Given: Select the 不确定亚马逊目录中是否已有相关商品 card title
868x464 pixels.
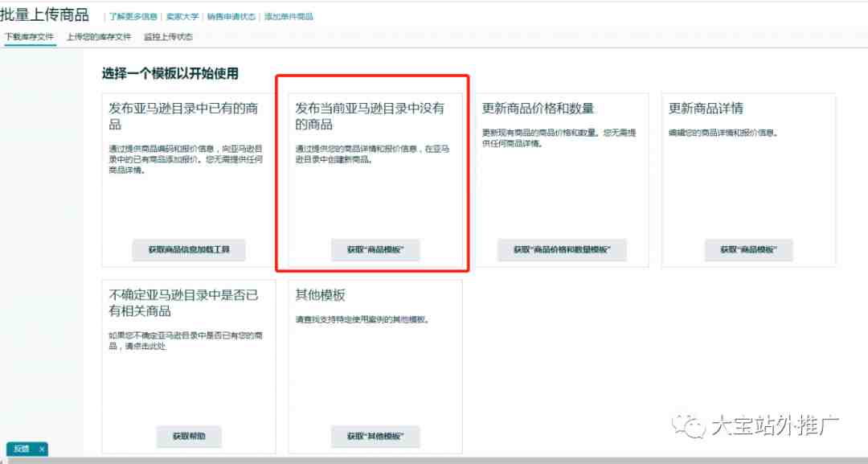Looking at the screenshot, I should pos(183,303).
